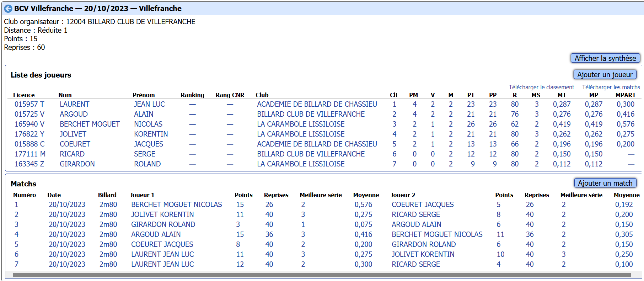Click the Moyenne value 0,416 in match 4
The image size is (644, 281).
pyautogui.click(x=363, y=234)
